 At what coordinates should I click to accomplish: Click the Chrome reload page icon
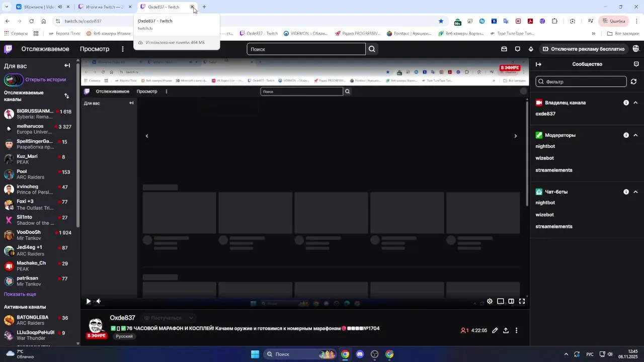(31, 21)
